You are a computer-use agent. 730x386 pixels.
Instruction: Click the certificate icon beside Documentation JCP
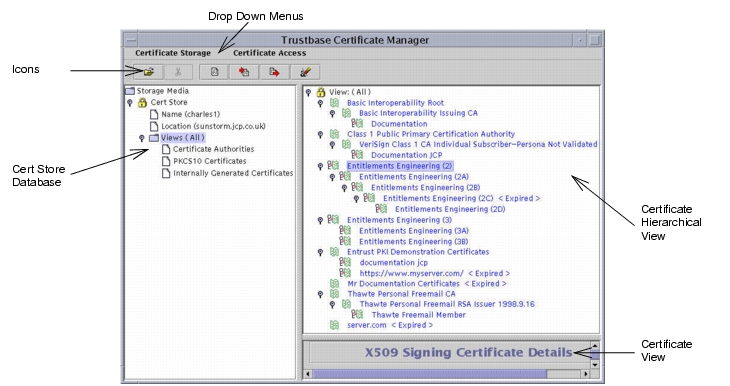point(357,155)
